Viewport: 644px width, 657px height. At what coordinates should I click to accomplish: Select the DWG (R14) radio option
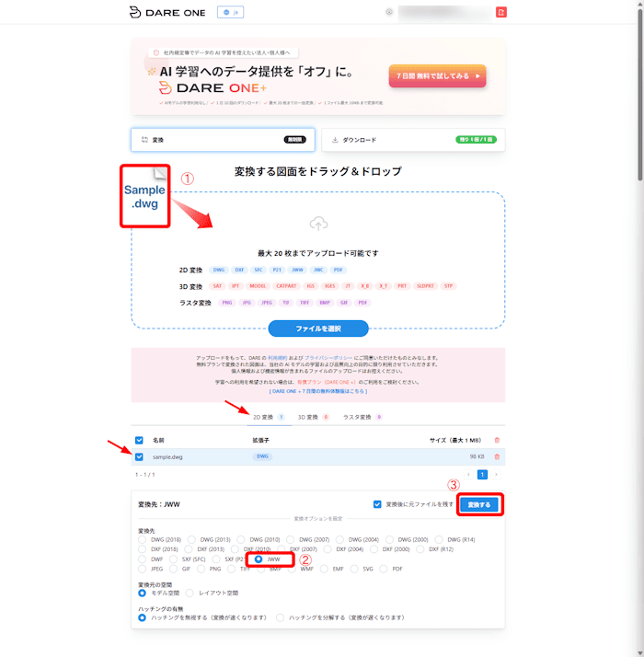click(439, 539)
